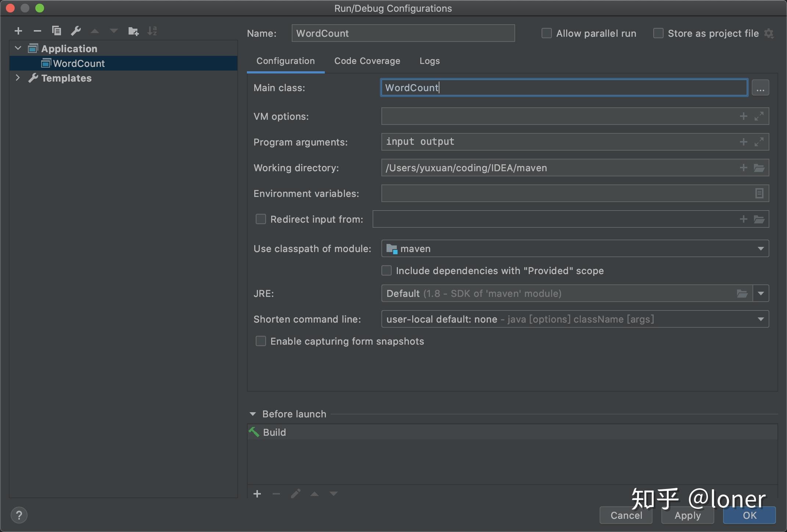Open edit templates wrench icon
This screenshot has width=787, height=532.
(76, 31)
